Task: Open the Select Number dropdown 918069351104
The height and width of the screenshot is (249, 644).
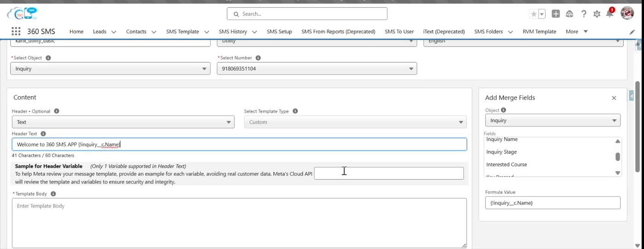Action: point(317,69)
